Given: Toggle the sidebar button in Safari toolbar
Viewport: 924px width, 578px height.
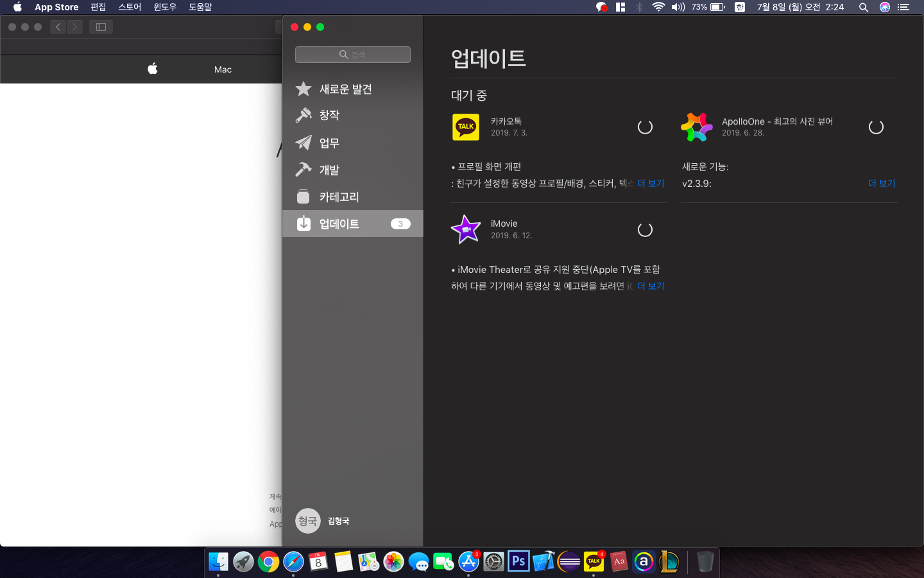Looking at the screenshot, I should [x=101, y=27].
